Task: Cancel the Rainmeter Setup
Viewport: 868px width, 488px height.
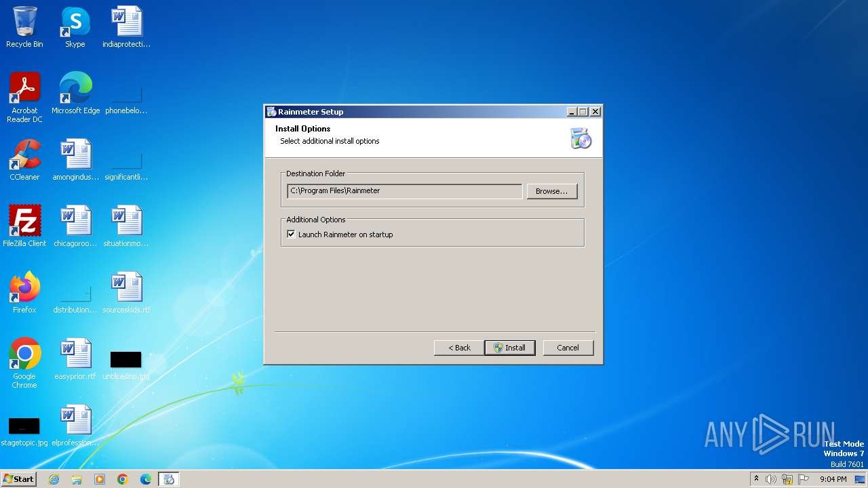Action: pos(568,348)
